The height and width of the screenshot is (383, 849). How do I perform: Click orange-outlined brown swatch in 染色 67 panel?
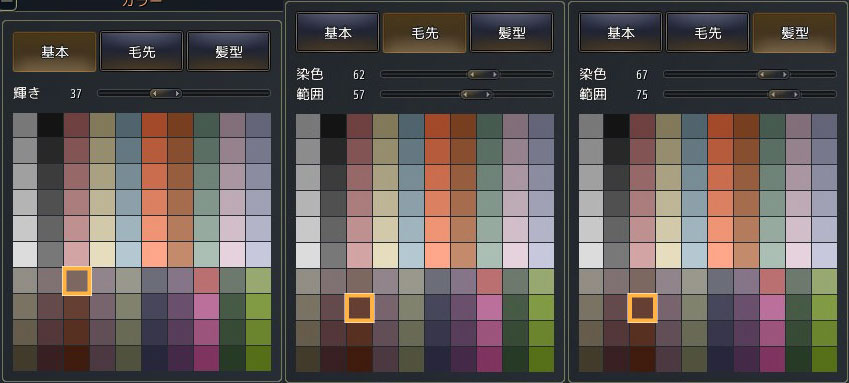[642, 308]
